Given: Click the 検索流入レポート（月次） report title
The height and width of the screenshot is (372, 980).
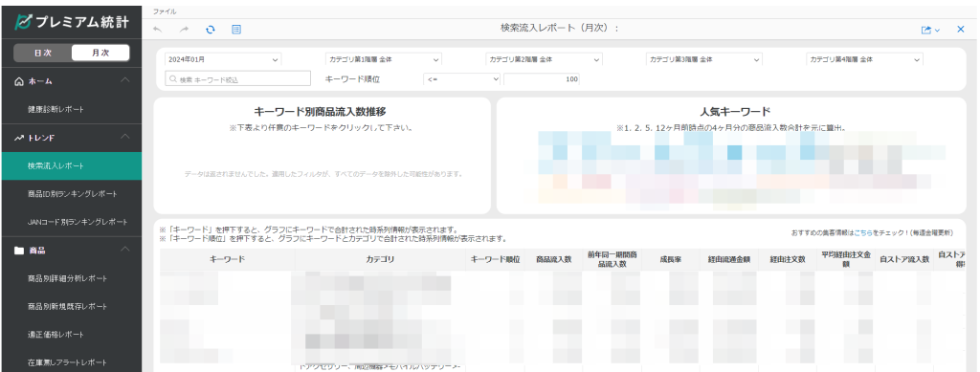Looking at the screenshot, I should click(559, 29).
